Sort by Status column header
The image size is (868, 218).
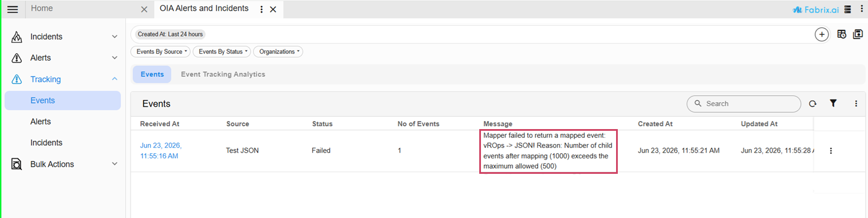pyautogui.click(x=322, y=124)
